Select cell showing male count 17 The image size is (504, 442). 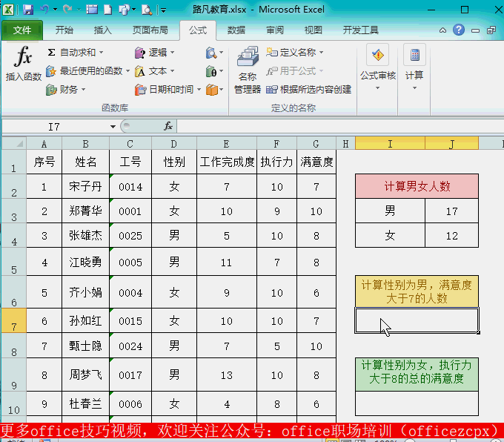click(451, 211)
